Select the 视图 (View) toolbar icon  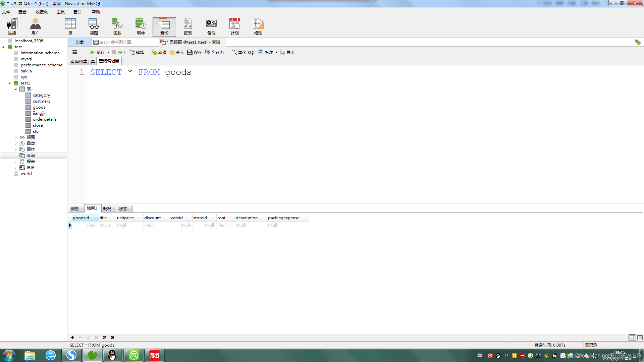[x=94, y=27]
